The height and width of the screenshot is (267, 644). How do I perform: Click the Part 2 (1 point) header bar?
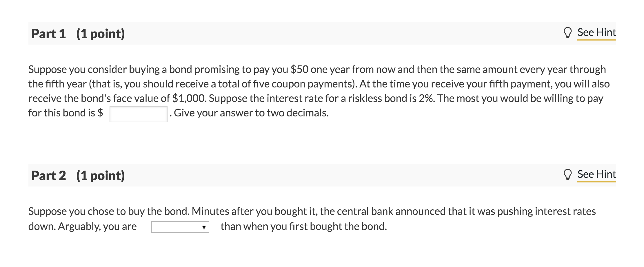pyautogui.click(x=78, y=175)
